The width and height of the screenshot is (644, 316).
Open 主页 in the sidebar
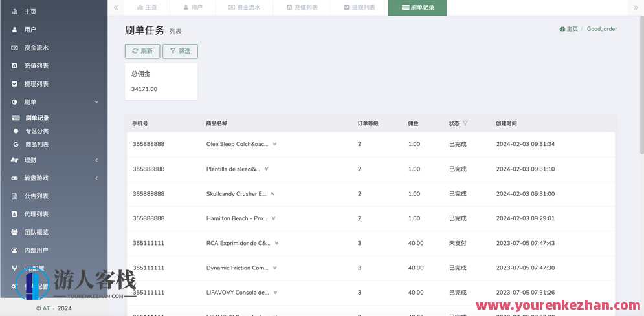click(30, 12)
